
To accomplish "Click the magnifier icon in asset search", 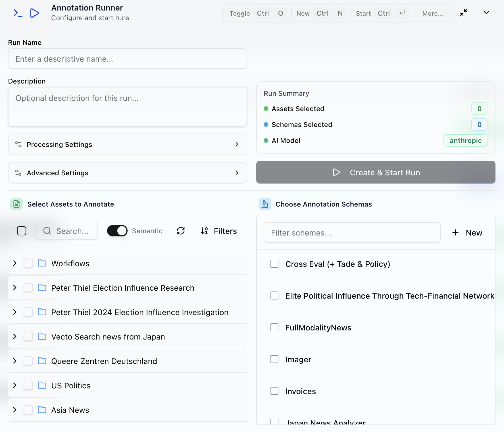I will coord(47,231).
